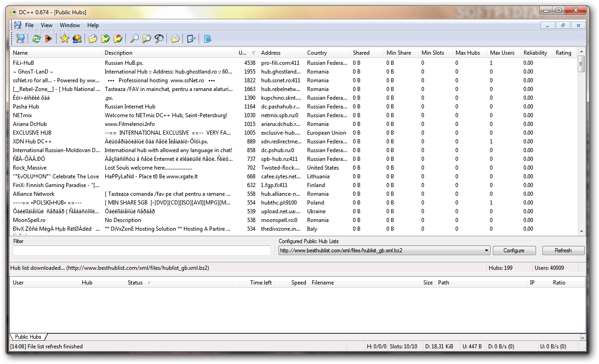Select the Ariana DcHub row
The image size is (599, 364).
click(x=294, y=124)
